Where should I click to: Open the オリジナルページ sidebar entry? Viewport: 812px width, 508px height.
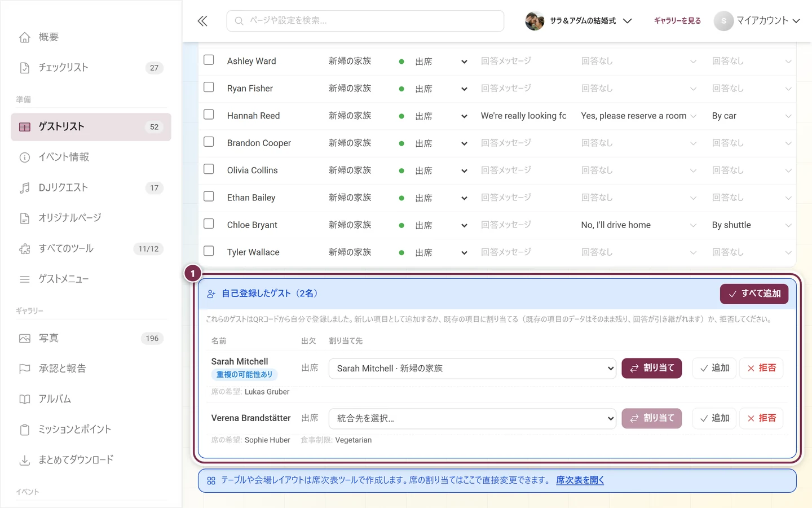tap(91, 218)
